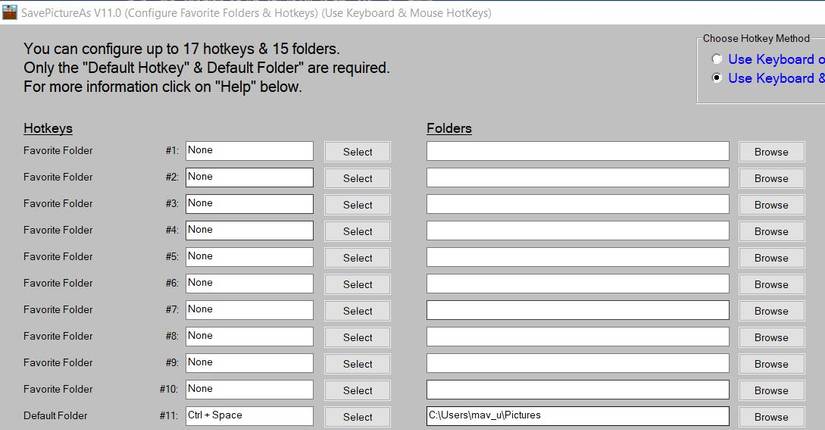This screenshot has width=825, height=430.
Task: Click Select for Favorite Folder #4 hotkey
Action: click(x=357, y=231)
